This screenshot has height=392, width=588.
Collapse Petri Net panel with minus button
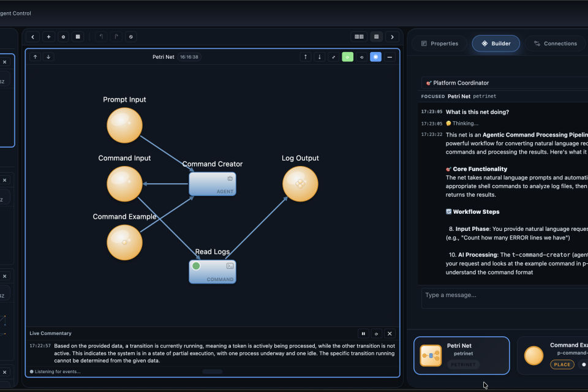coord(390,57)
